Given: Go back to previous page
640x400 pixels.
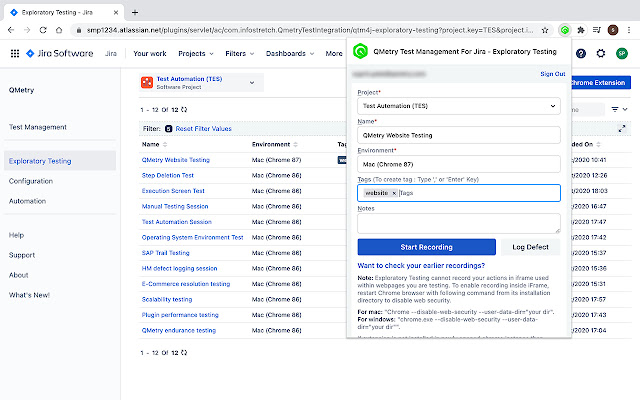Looking at the screenshot, I should tap(11, 30).
